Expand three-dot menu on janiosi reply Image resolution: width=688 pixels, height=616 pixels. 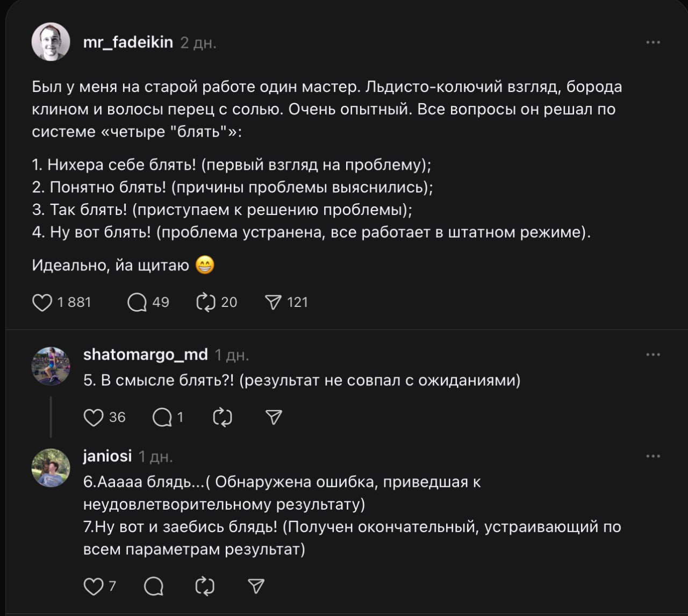653,456
